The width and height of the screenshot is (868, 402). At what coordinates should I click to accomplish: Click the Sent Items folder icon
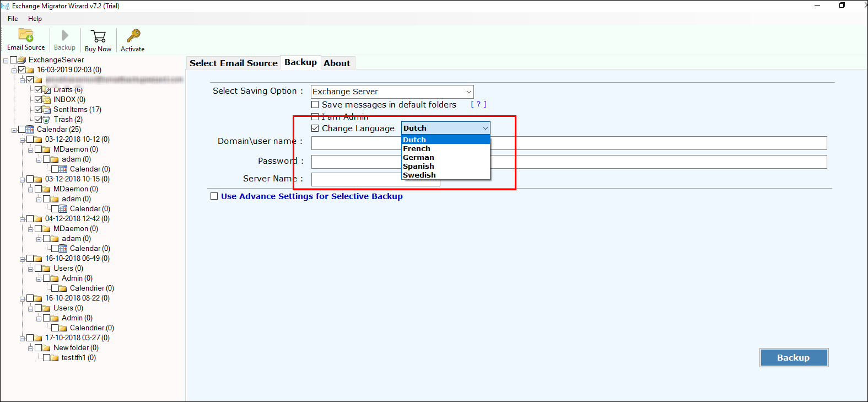pos(47,110)
